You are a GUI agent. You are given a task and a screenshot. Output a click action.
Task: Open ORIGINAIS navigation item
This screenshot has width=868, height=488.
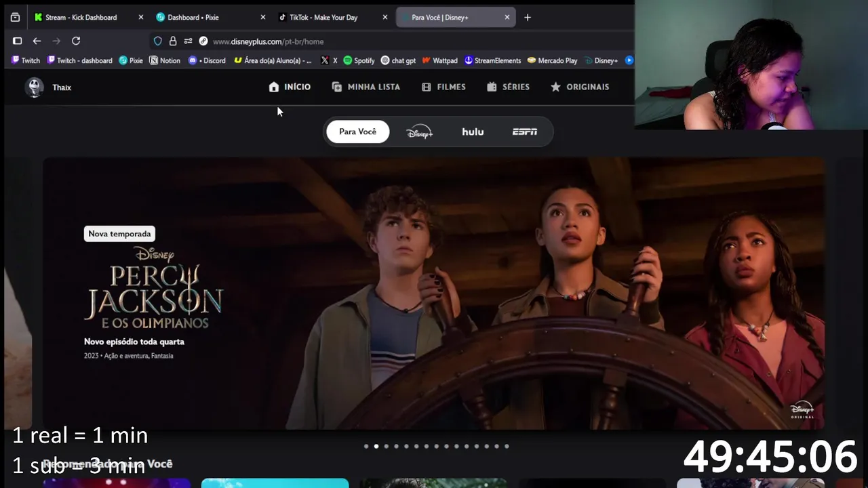580,87
